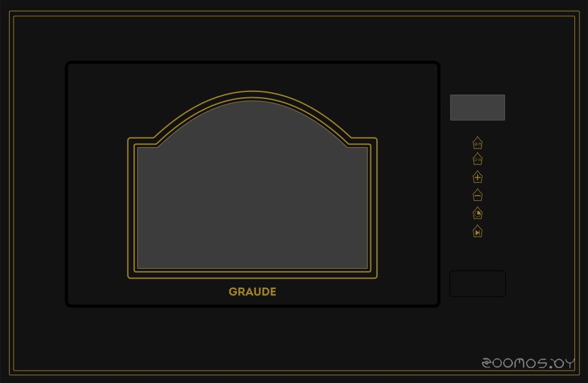Push the door-open button below the icons
588x383 pixels.
point(477,284)
